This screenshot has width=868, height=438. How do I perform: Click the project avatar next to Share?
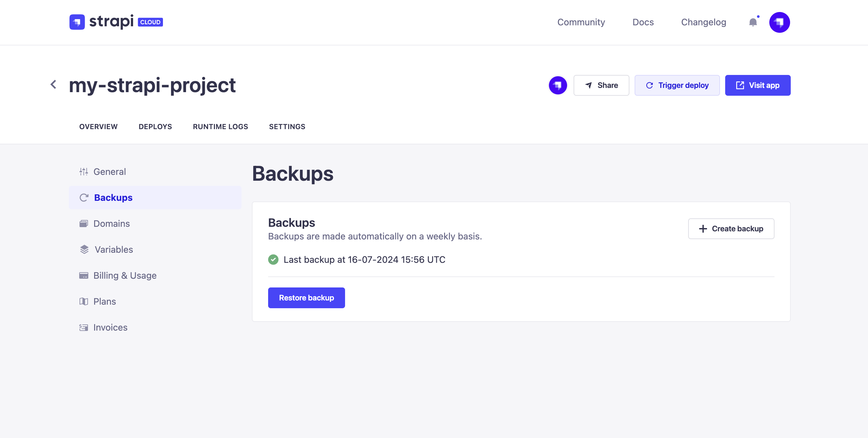(558, 85)
